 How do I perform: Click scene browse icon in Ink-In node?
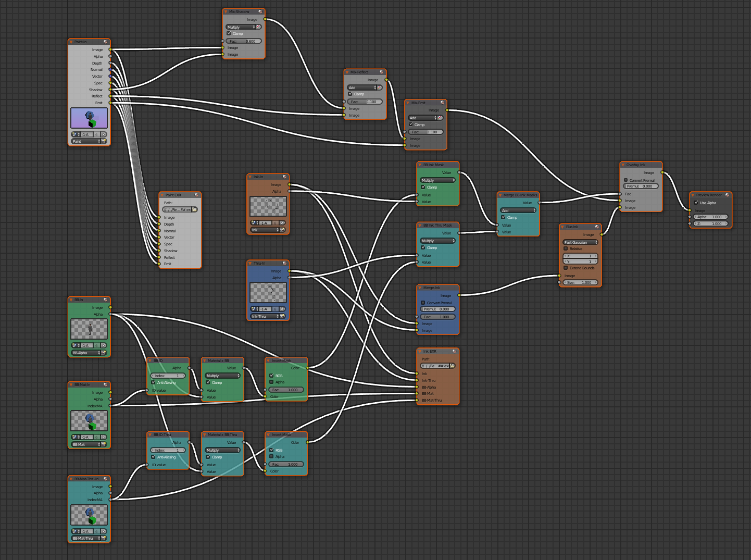pyautogui.click(x=255, y=223)
